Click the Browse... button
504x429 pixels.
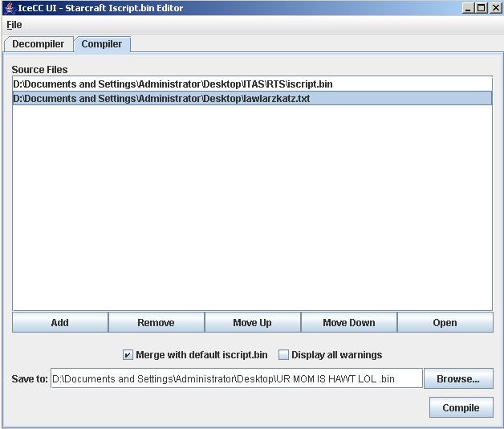click(x=458, y=378)
